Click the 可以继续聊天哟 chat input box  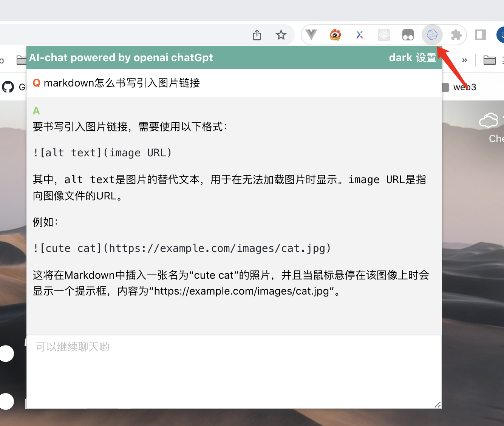pyautogui.click(x=234, y=372)
